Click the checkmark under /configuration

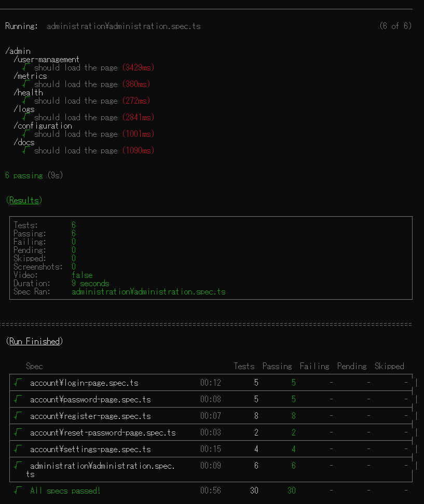point(26,134)
